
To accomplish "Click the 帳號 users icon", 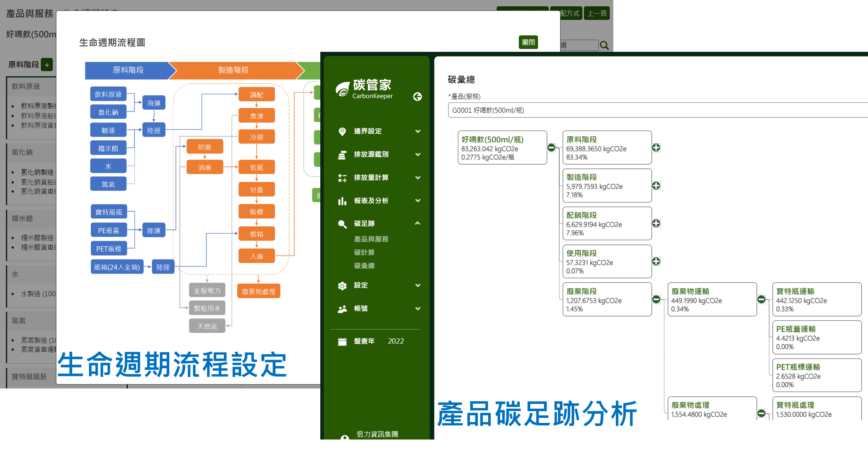I will tap(342, 309).
